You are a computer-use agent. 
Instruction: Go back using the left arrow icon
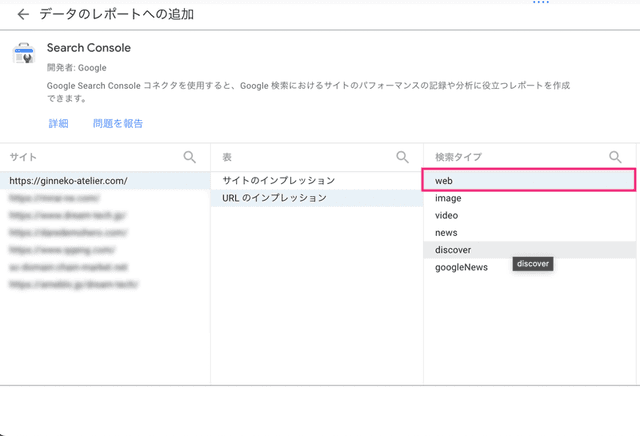pyautogui.click(x=23, y=15)
